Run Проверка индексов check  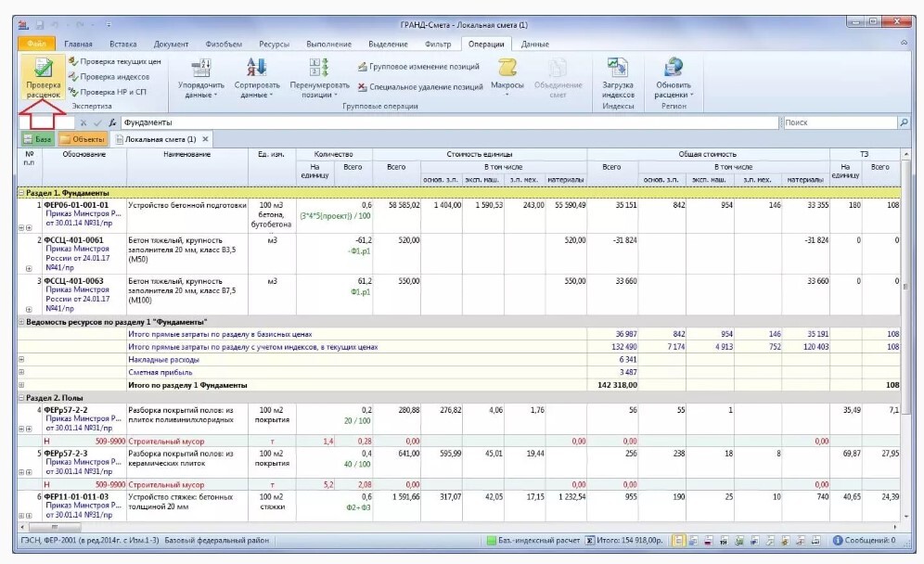pyautogui.click(x=113, y=77)
